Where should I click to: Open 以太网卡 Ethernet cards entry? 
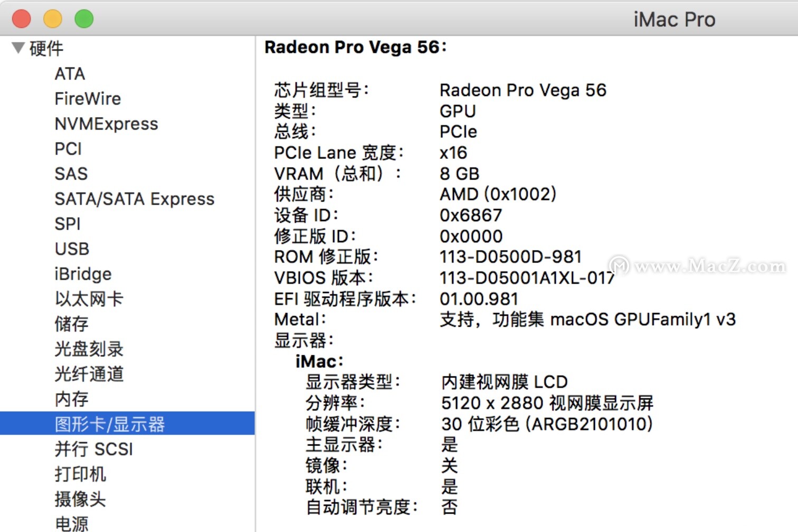coord(89,299)
